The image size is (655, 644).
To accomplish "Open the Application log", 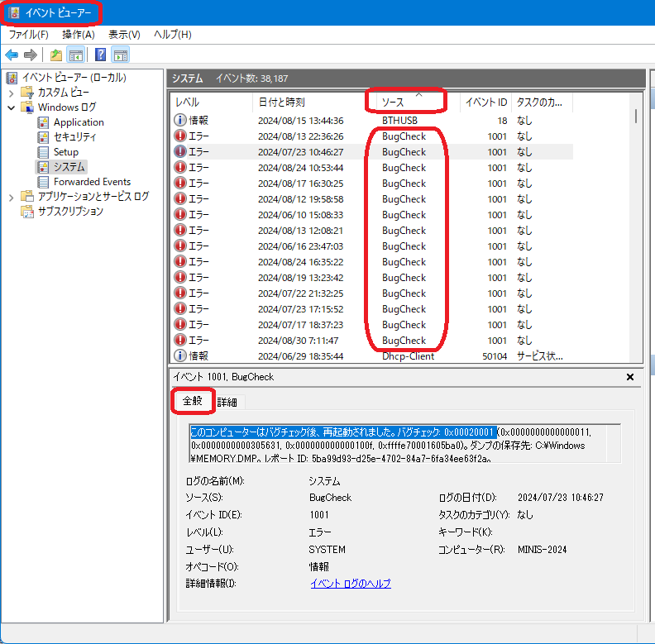I will (79, 122).
